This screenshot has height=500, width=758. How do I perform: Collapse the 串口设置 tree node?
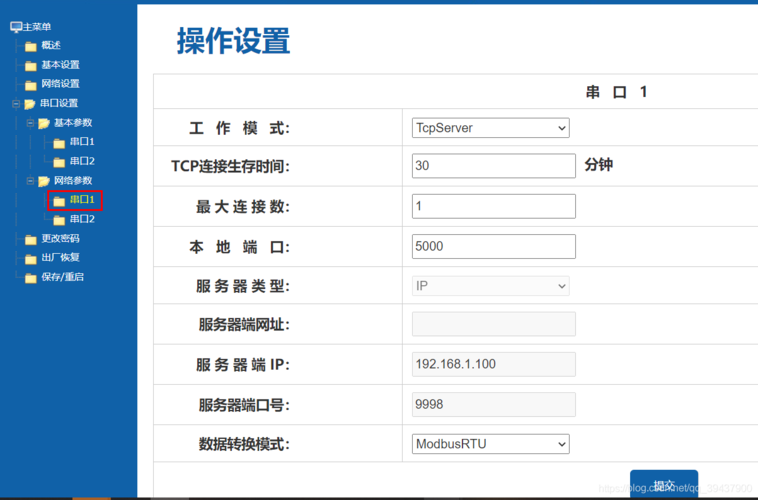pyautogui.click(x=16, y=103)
